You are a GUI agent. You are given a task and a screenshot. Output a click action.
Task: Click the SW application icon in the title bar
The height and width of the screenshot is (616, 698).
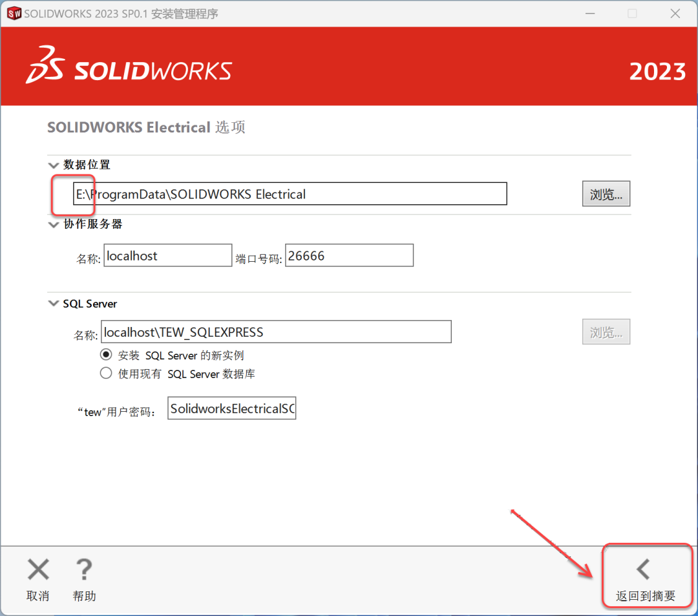[14, 13]
